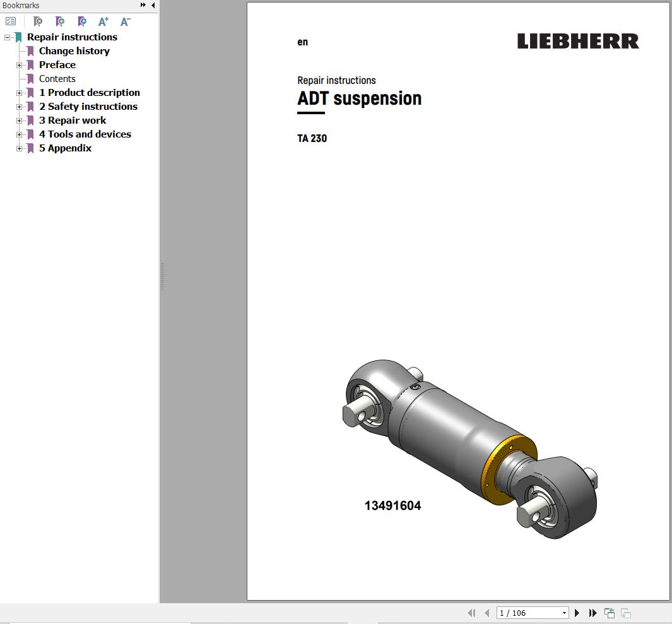Screen dimensions: 672x624
Task: Go to the first page
Action: [472, 613]
